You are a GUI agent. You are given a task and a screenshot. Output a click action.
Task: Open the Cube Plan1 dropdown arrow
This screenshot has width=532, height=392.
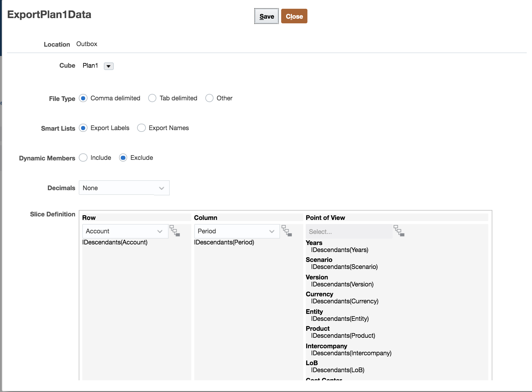pyautogui.click(x=108, y=66)
